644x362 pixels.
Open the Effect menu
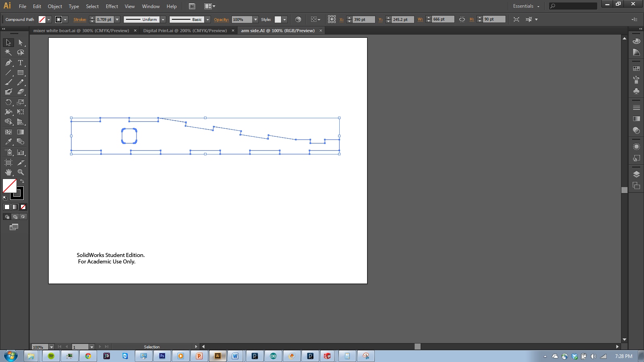click(112, 6)
